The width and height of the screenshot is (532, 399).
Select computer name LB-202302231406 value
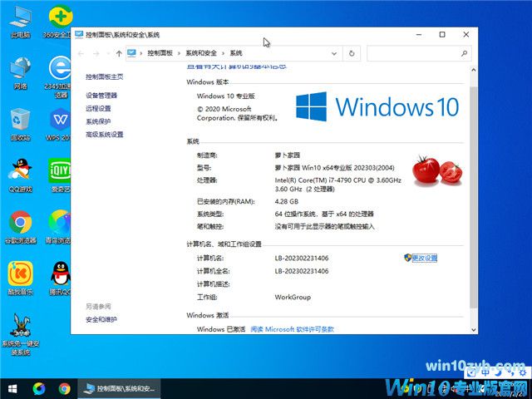(301, 258)
